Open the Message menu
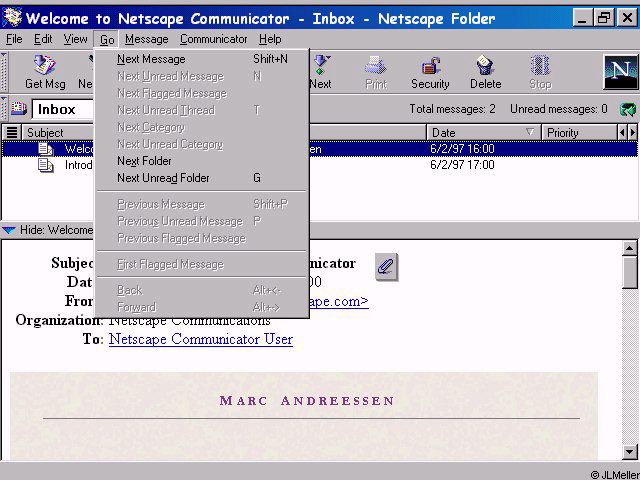The height and width of the screenshot is (480, 640). tap(147, 39)
